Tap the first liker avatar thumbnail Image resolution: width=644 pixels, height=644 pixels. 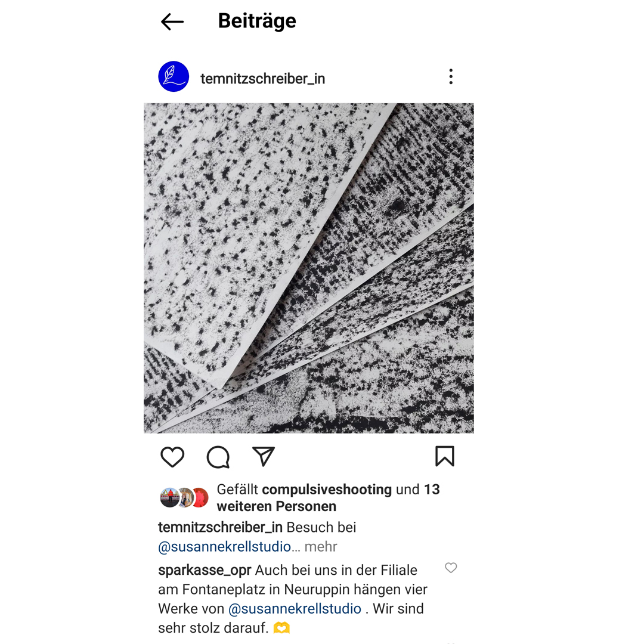(169, 498)
